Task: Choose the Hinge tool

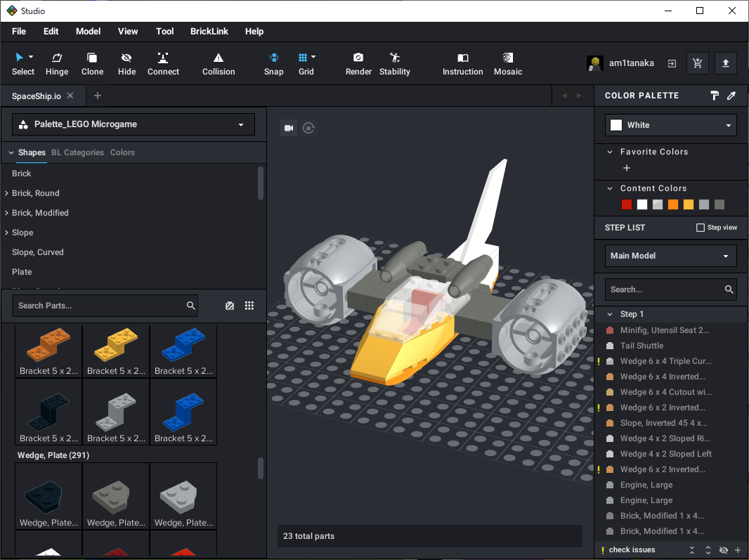Action: click(x=57, y=63)
